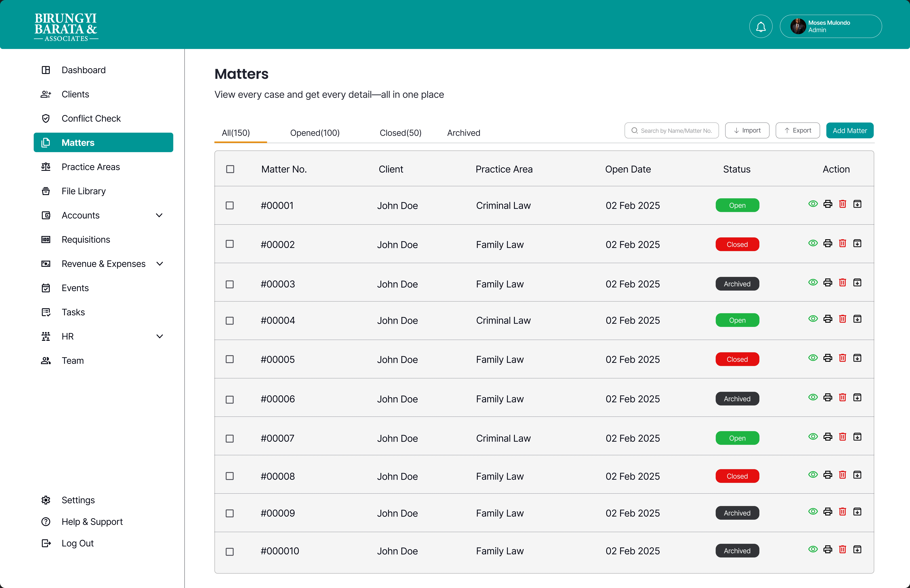
Task: Expand the Revenue & Expenses submenu
Action: click(x=160, y=264)
